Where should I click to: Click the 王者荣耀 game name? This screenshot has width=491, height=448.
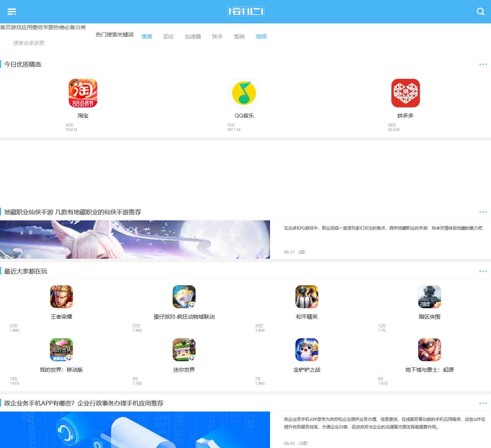(61, 317)
